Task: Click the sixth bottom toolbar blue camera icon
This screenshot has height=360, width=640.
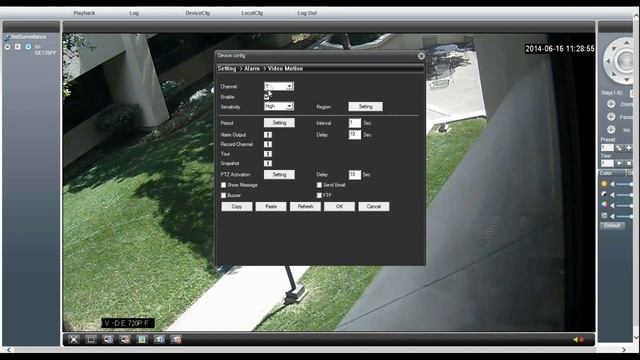Action: pyautogui.click(x=159, y=339)
